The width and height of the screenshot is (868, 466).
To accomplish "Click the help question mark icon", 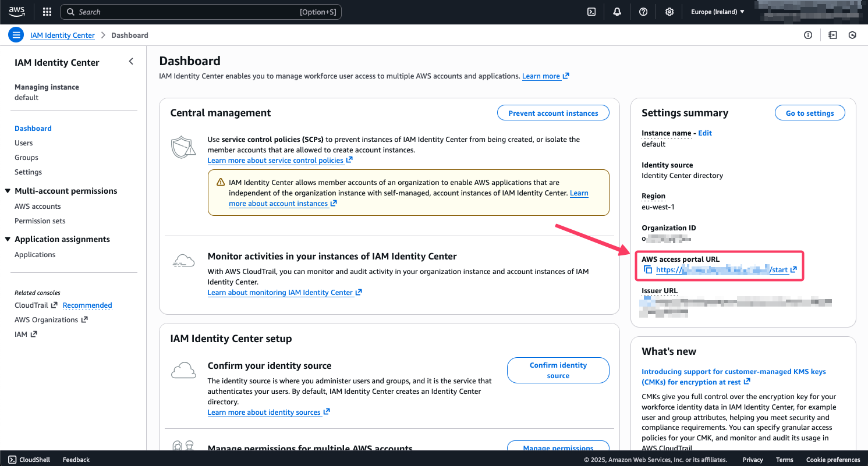I will [643, 12].
